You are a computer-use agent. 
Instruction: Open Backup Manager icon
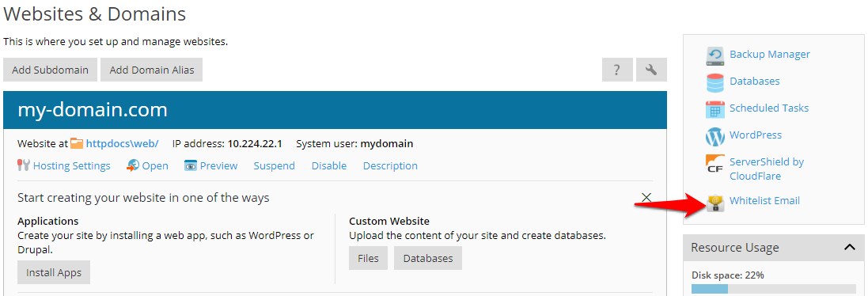click(x=715, y=55)
